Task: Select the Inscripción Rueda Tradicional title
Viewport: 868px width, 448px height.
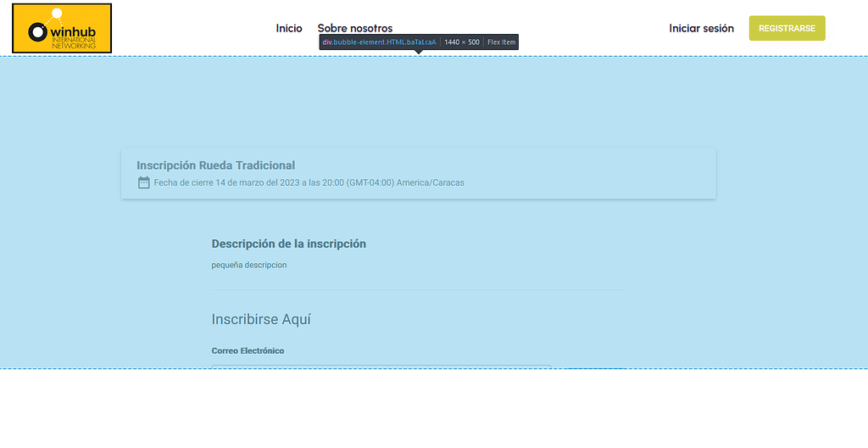Action: pos(216,165)
